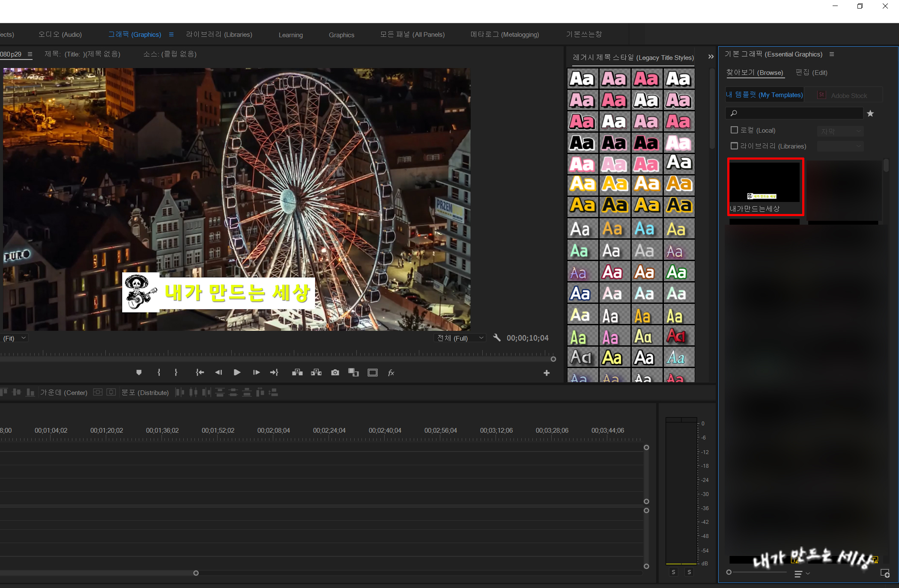Expand the overflow panels double-chevron
The image size is (899, 588).
coord(711,57)
